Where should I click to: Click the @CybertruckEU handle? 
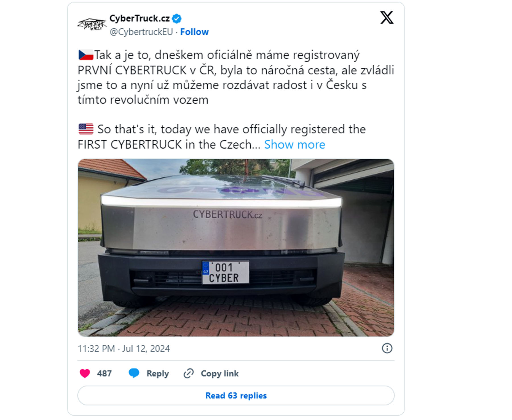[141, 32]
